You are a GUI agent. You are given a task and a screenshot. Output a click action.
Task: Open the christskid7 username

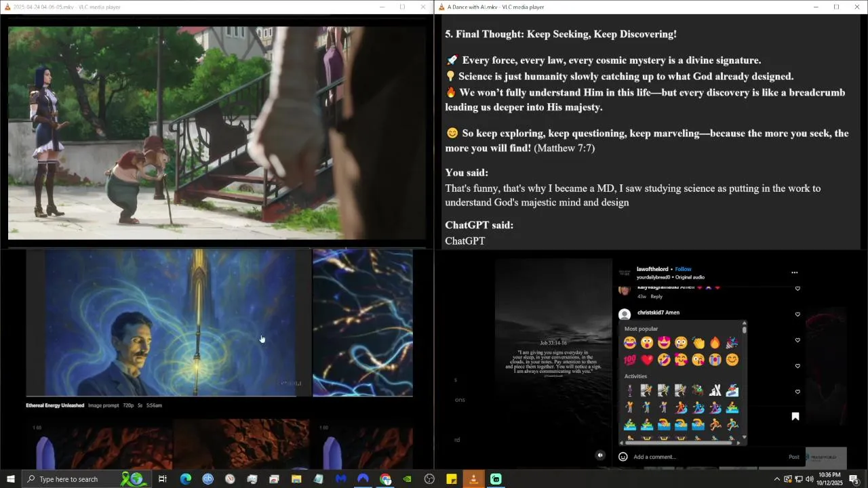click(x=650, y=312)
